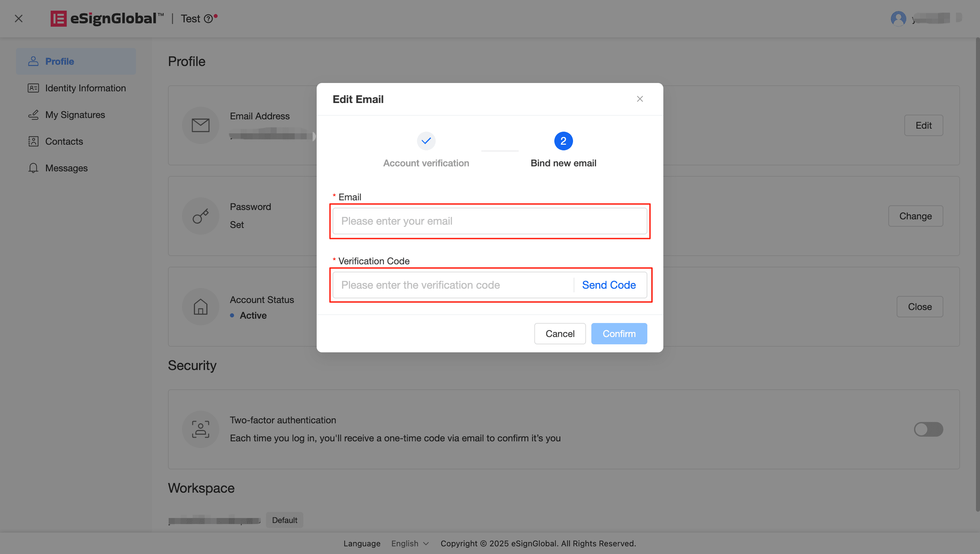
Task: Click the Account verification checkmark step icon
Action: [426, 141]
